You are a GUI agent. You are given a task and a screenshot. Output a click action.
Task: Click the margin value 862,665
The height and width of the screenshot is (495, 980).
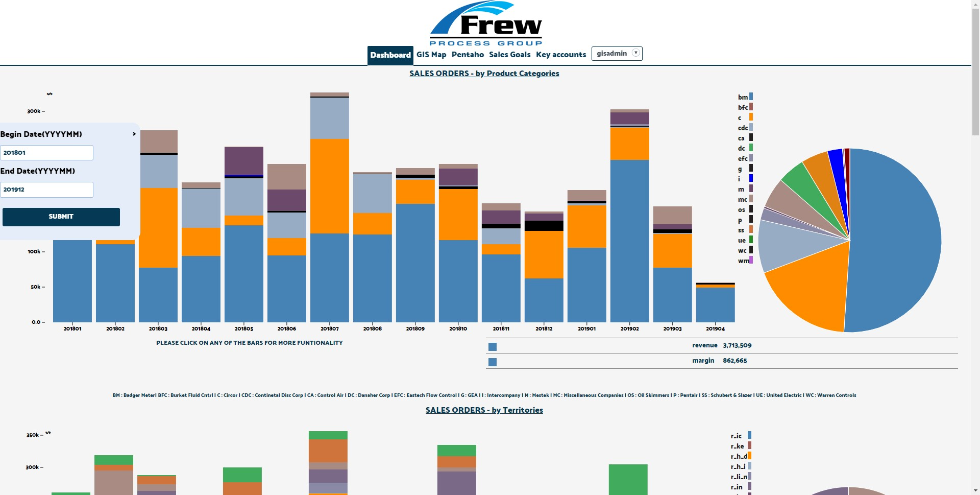734,361
